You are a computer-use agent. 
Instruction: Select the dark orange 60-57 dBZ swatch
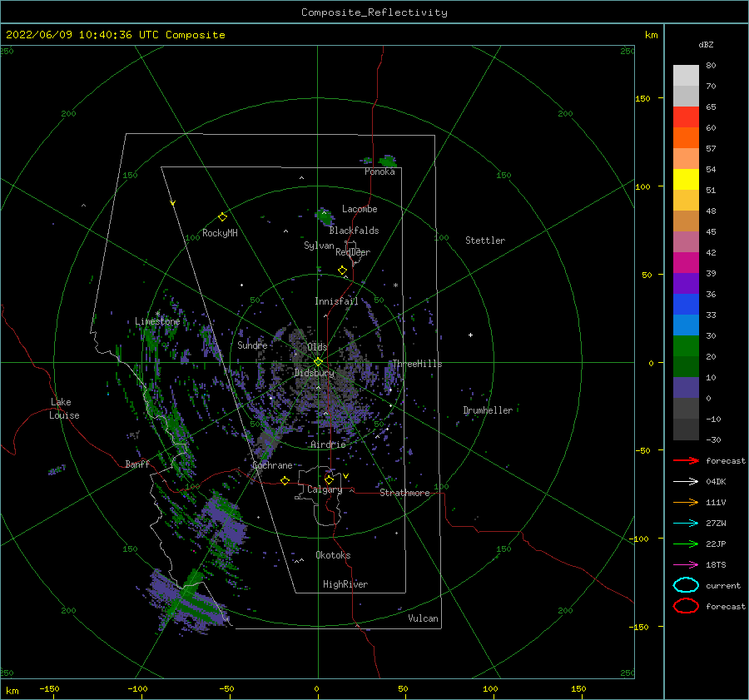pyautogui.click(x=686, y=138)
